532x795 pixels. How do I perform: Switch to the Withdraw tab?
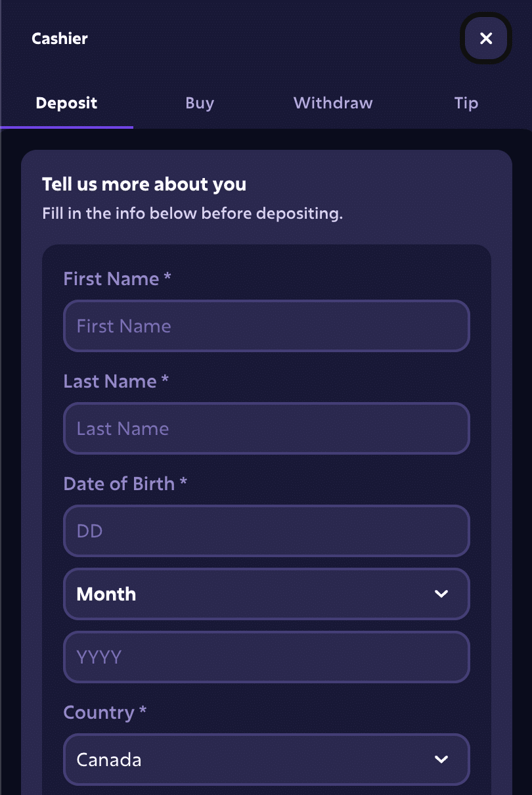pos(332,103)
